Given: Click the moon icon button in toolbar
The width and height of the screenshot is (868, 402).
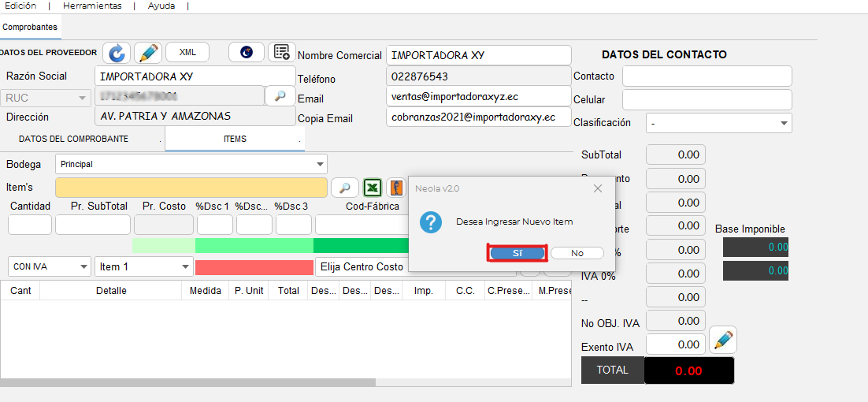Looking at the screenshot, I should 247,52.
